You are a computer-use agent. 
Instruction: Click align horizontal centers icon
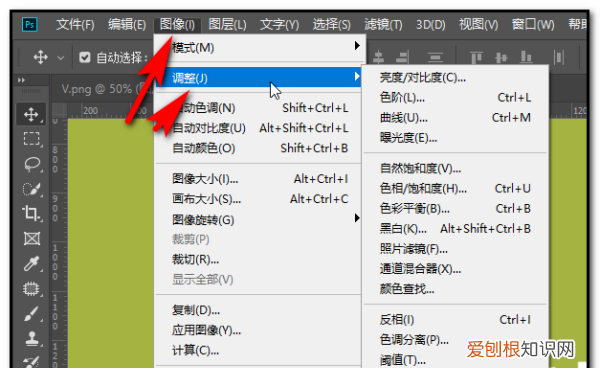click(x=378, y=58)
